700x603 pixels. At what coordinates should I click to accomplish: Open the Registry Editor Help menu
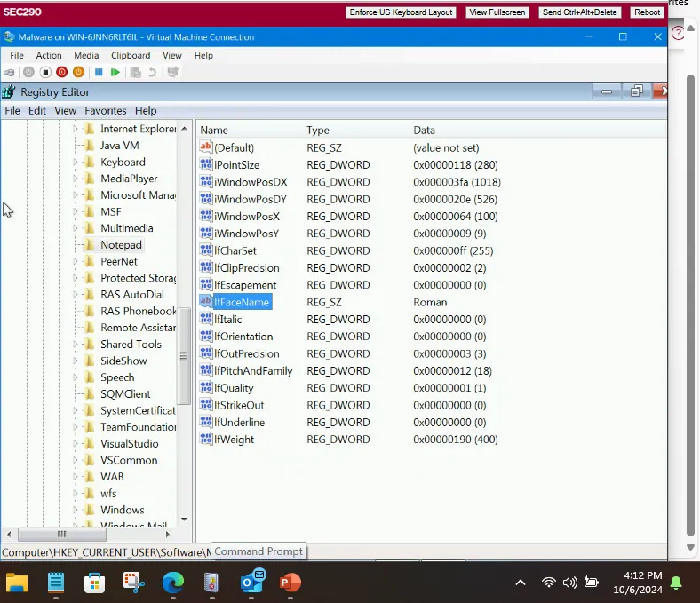tap(146, 111)
